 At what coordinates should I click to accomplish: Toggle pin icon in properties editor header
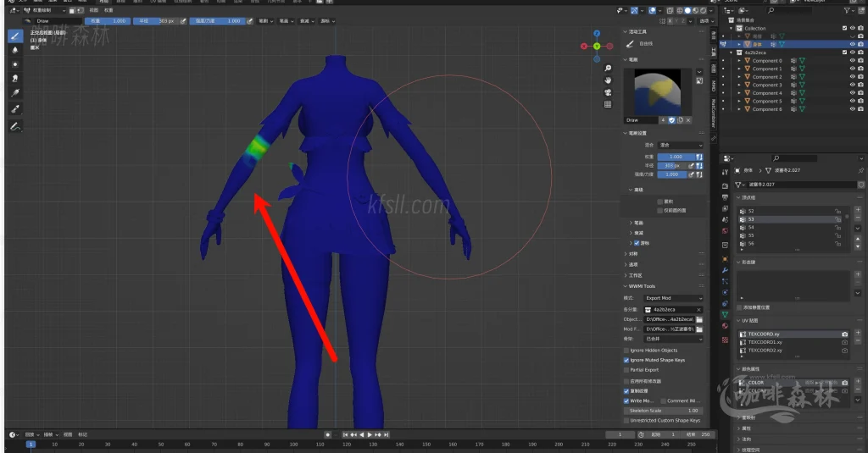coord(861,170)
